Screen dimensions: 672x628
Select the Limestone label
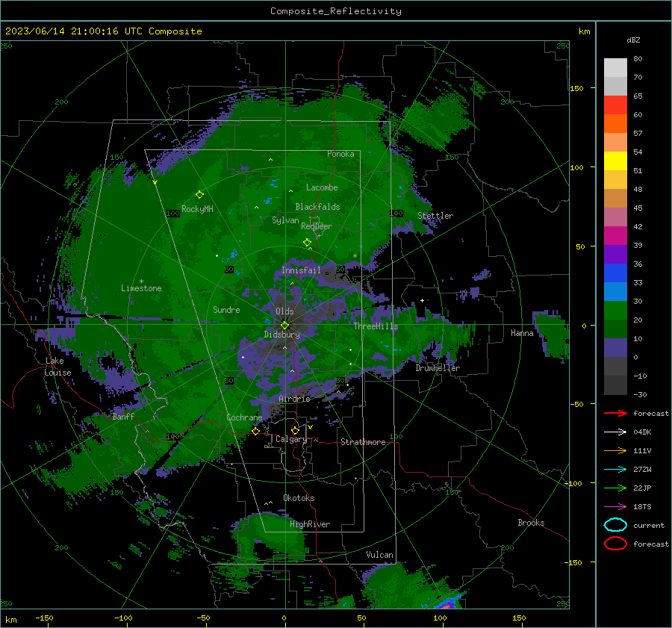tap(141, 288)
